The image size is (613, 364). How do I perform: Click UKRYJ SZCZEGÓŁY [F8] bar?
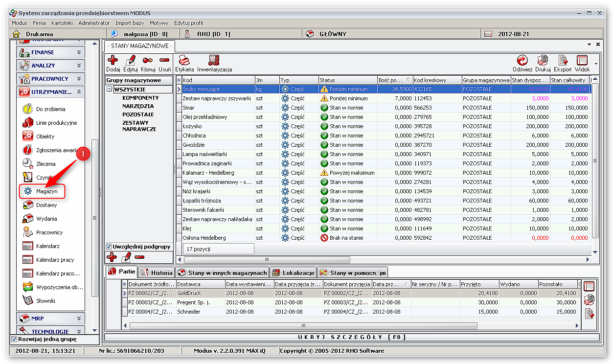coord(352,337)
